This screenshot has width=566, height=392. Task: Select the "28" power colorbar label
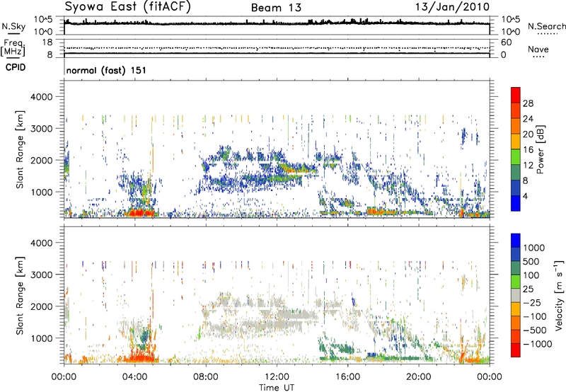tap(528, 103)
